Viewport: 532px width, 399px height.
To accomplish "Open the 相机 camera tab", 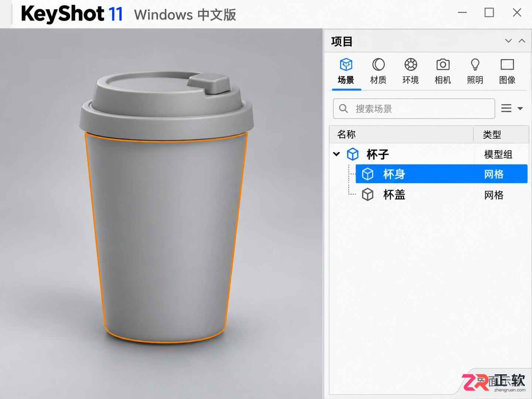I will tap(443, 71).
